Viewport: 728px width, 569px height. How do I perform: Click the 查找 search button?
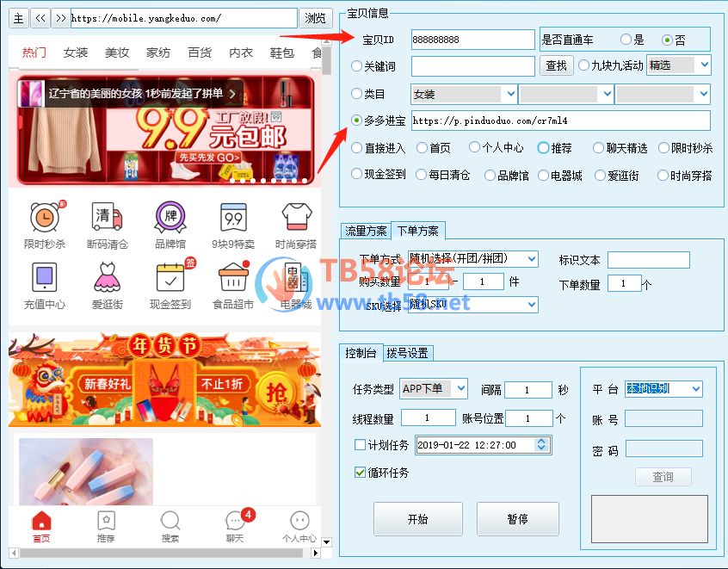coord(556,65)
